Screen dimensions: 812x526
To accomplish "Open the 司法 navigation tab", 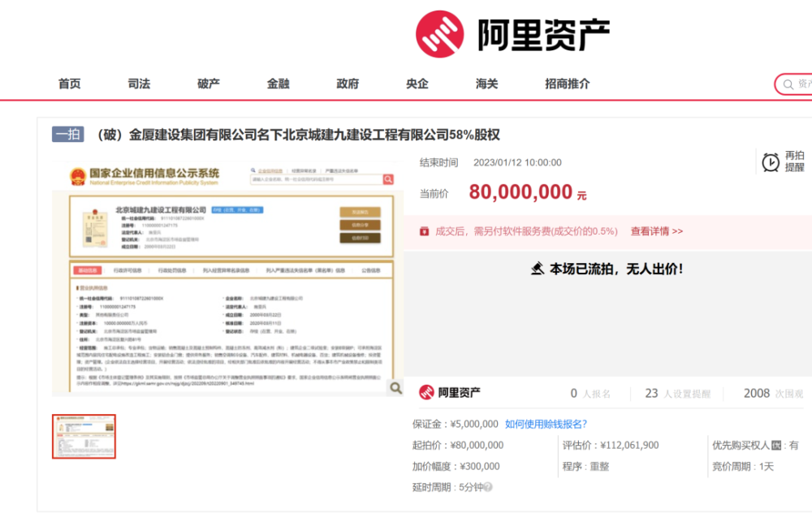I will click(139, 84).
